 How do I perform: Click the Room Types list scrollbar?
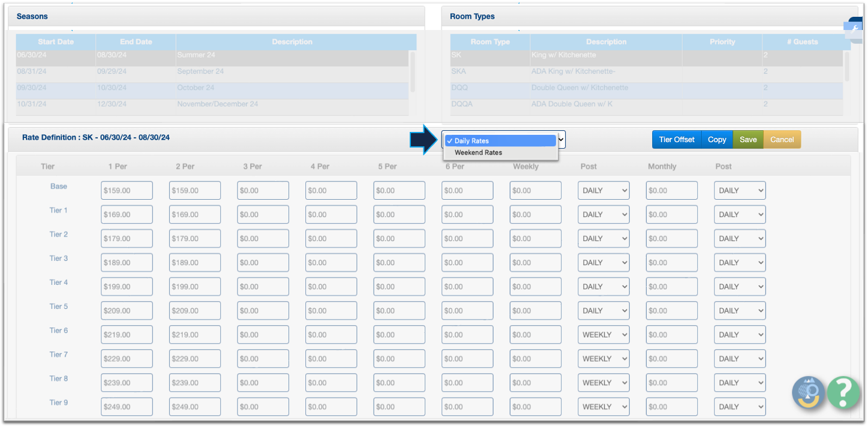pyautogui.click(x=846, y=66)
